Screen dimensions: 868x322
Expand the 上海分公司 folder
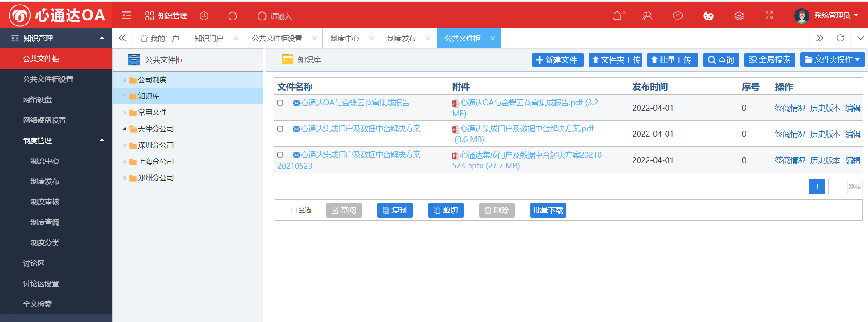[x=125, y=162]
